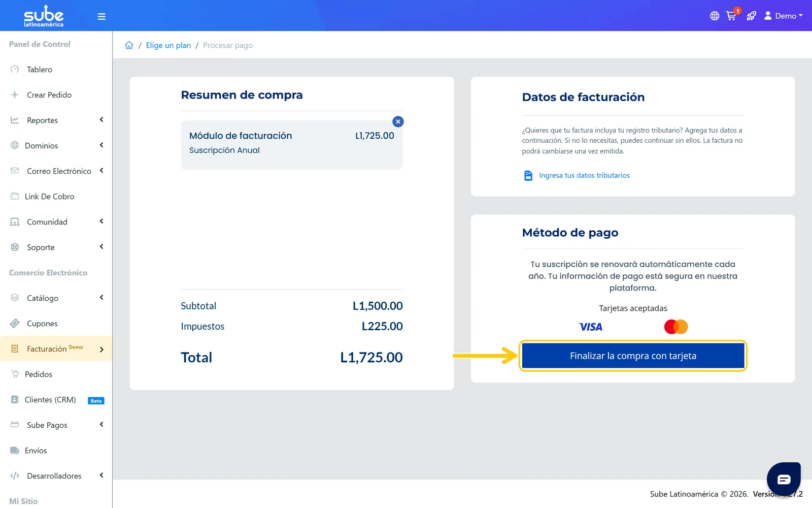812x508 pixels.
Task: Expand the Reportes submenu chevron
Action: coord(101,120)
